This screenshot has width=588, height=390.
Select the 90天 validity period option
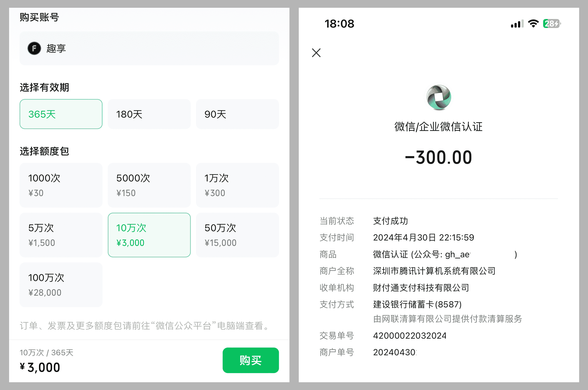point(214,114)
